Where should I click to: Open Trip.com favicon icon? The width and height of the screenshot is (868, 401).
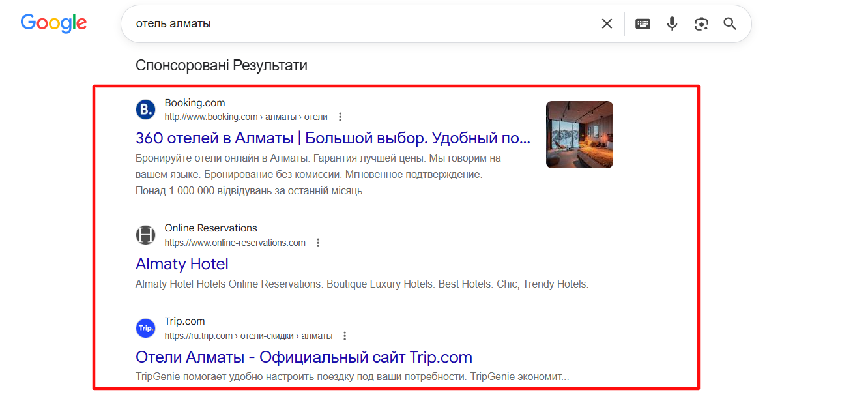coord(145,328)
